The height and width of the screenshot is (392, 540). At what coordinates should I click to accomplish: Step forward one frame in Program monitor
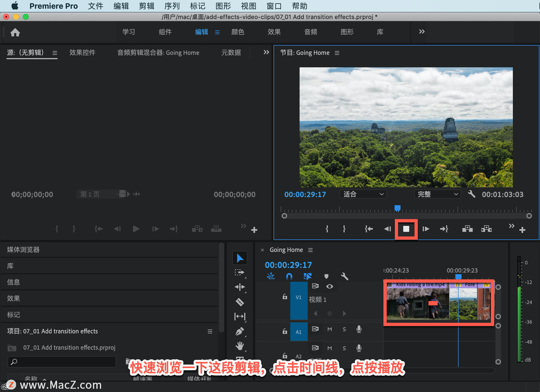(x=426, y=229)
